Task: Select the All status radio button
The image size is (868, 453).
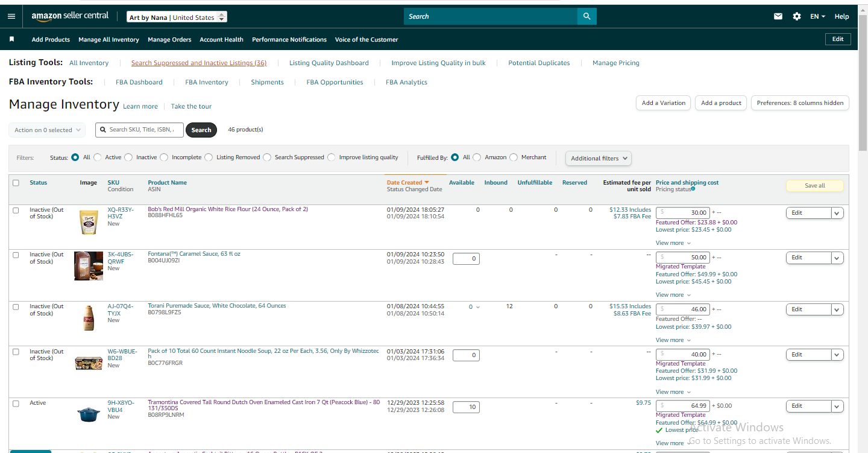Action: click(x=75, y=157)
